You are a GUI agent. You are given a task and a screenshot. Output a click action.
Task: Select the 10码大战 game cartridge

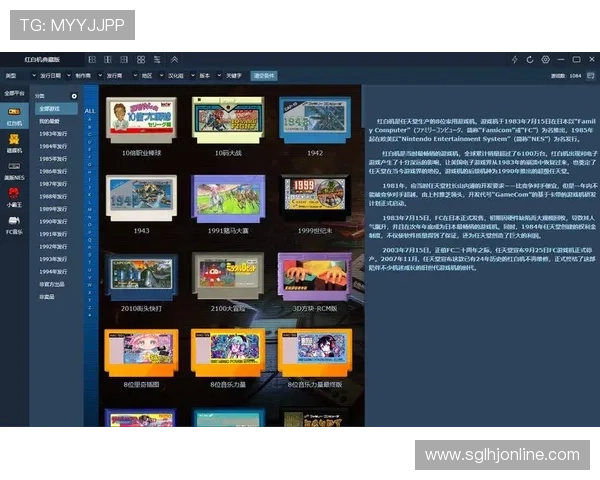(228, 121)
